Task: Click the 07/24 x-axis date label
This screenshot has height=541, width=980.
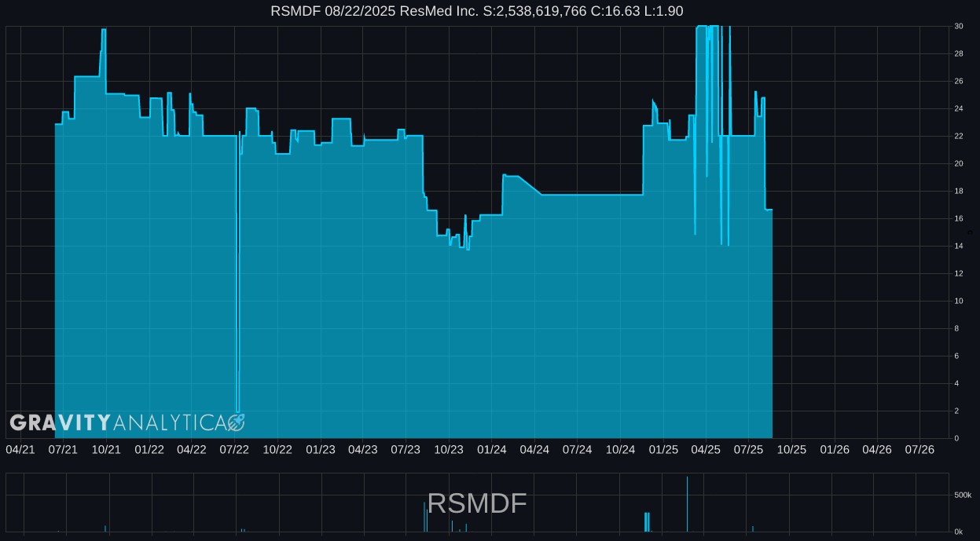Action: (x=577, y=449)
